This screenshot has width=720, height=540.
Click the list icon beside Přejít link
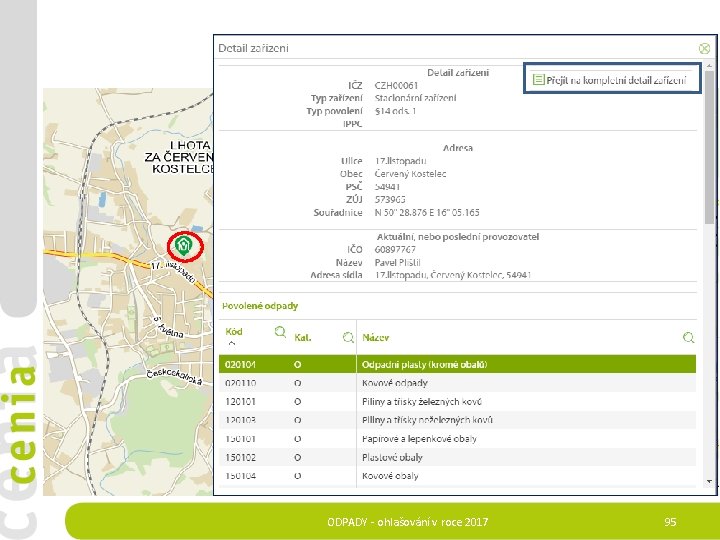[x=538, y=79]
